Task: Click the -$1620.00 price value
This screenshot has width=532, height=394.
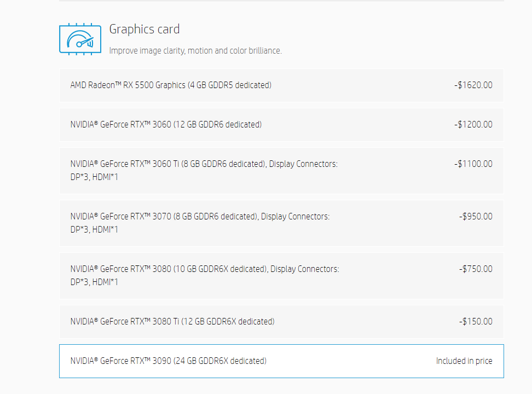Action: [x=473, y=85]
